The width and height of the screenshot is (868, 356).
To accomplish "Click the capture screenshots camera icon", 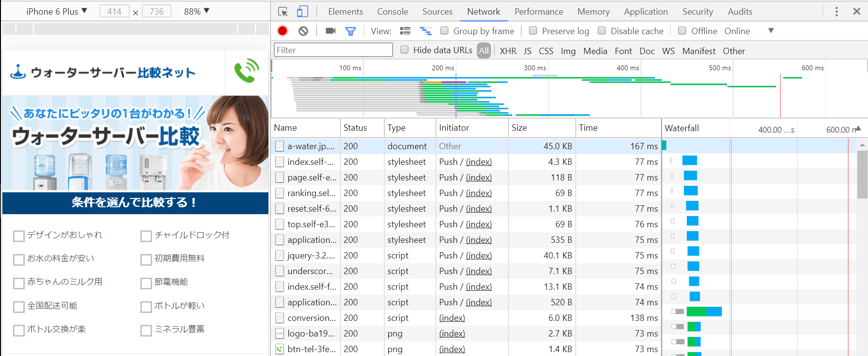I will [331, 31].
